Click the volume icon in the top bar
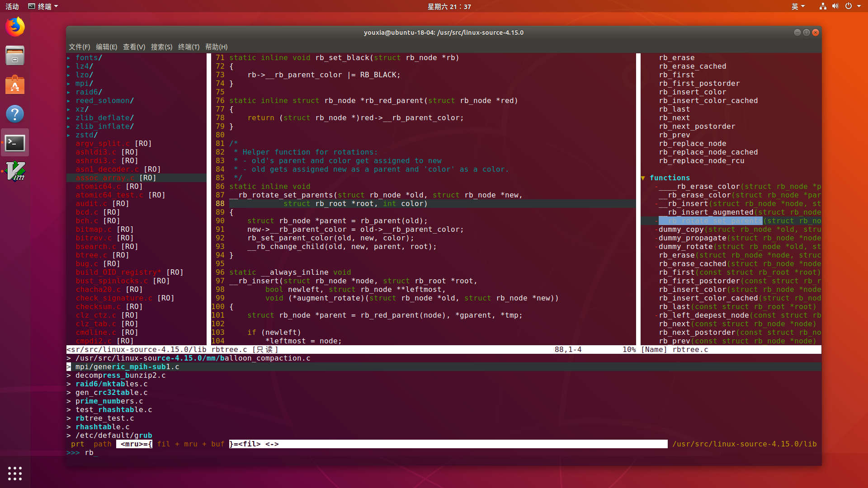This screenshot has width=868, height=488. click(x=836, y=6)
